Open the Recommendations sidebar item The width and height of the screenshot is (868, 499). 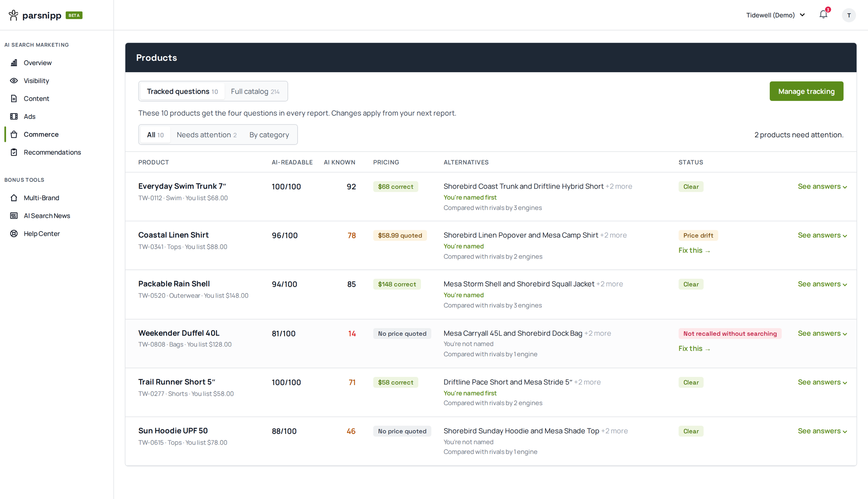(x=56, y=152)
